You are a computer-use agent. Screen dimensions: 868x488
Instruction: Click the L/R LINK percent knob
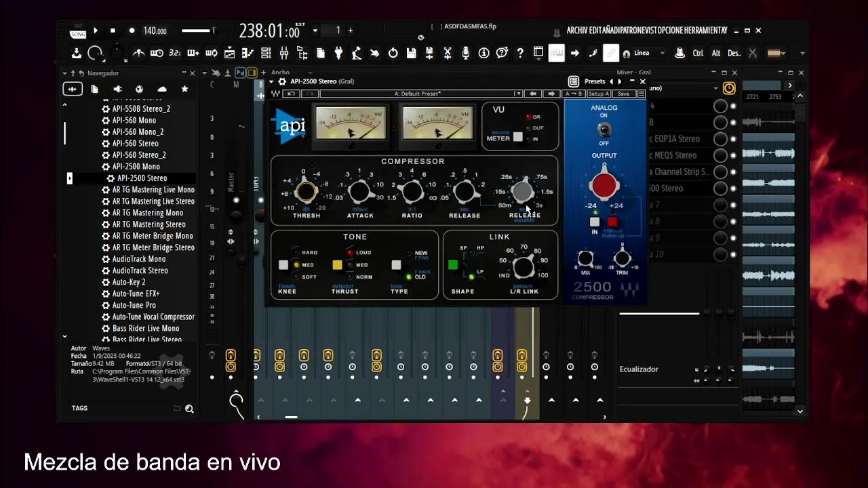coord(523,268)
